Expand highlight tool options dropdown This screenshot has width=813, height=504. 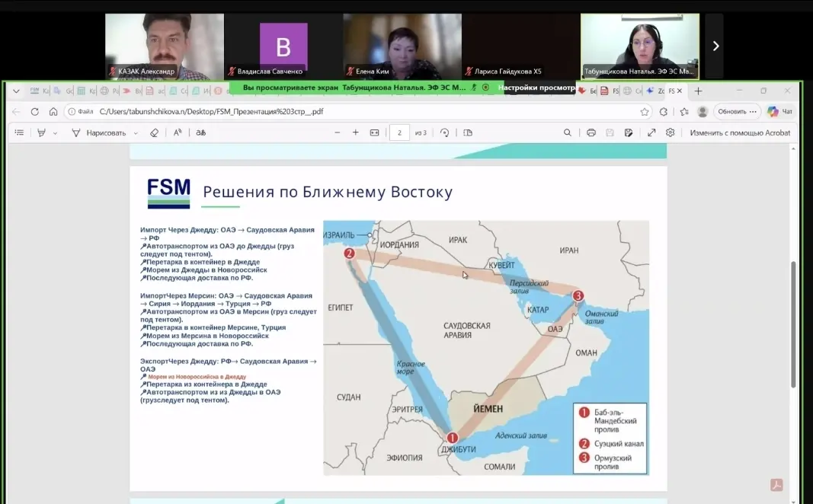click(55, 133)
